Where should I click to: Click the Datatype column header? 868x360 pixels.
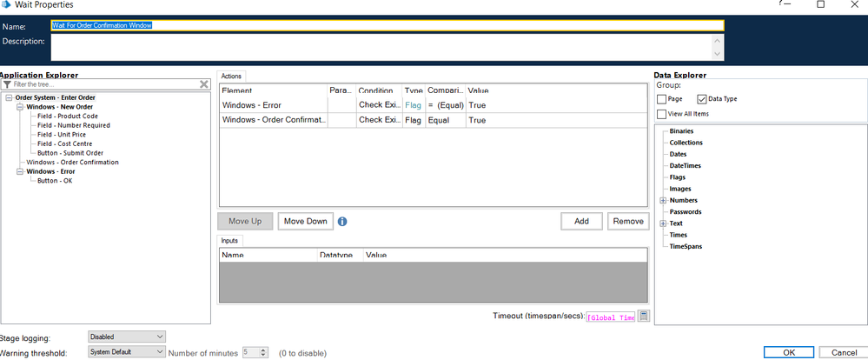pos(341,256)
